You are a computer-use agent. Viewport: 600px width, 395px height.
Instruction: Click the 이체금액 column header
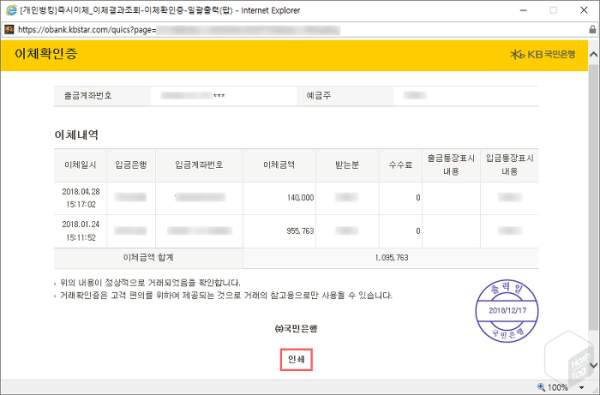(x=279, y=165)
